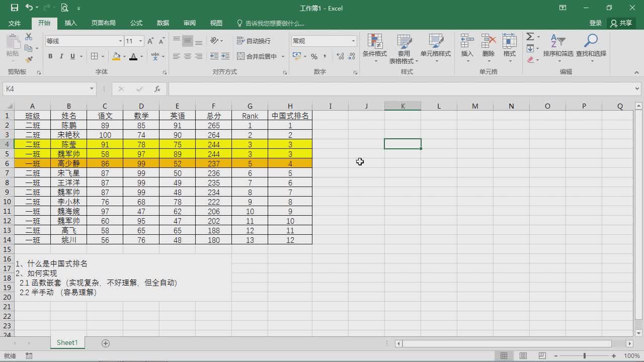Click decrease indent icon
This screenshot has width=644, height=362.
click(214, 56)
